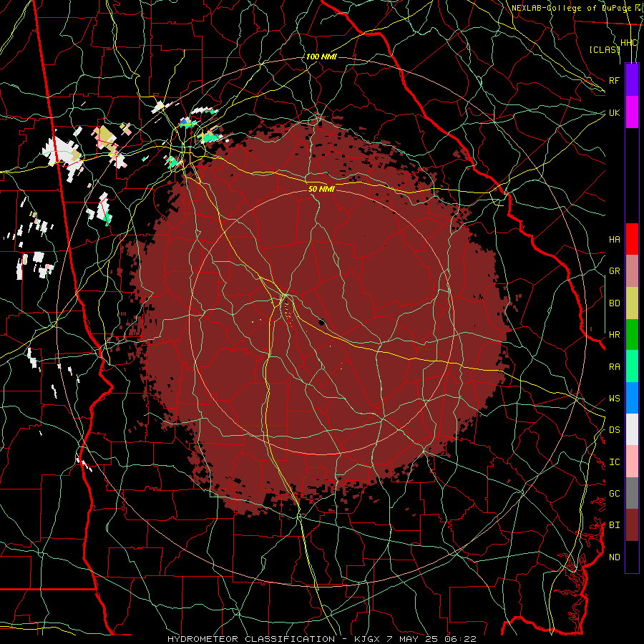Viewport: 644px width, 644px height.
Task: Click the HR legend label
Action: point(614,335)
